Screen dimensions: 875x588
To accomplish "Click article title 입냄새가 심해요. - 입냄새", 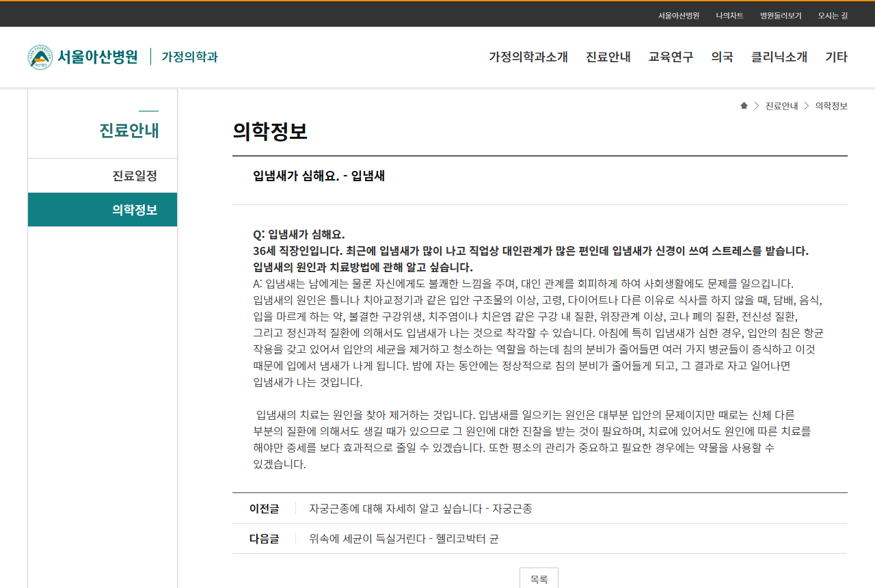I will (319, 176).
